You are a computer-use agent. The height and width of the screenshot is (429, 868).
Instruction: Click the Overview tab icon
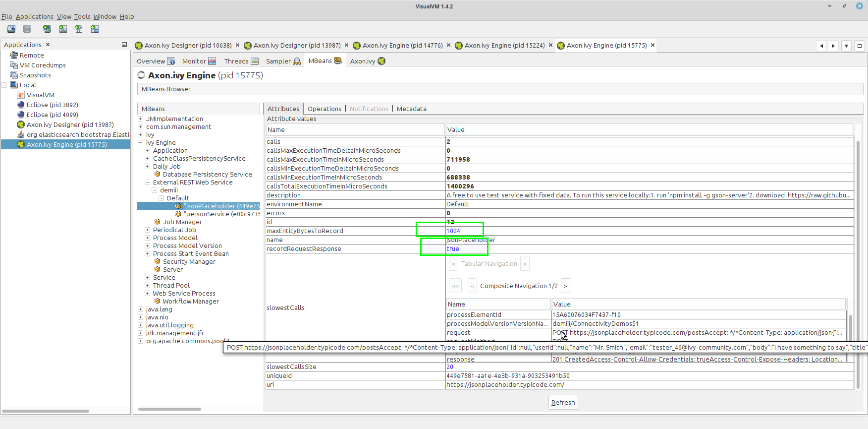(171, 61)
